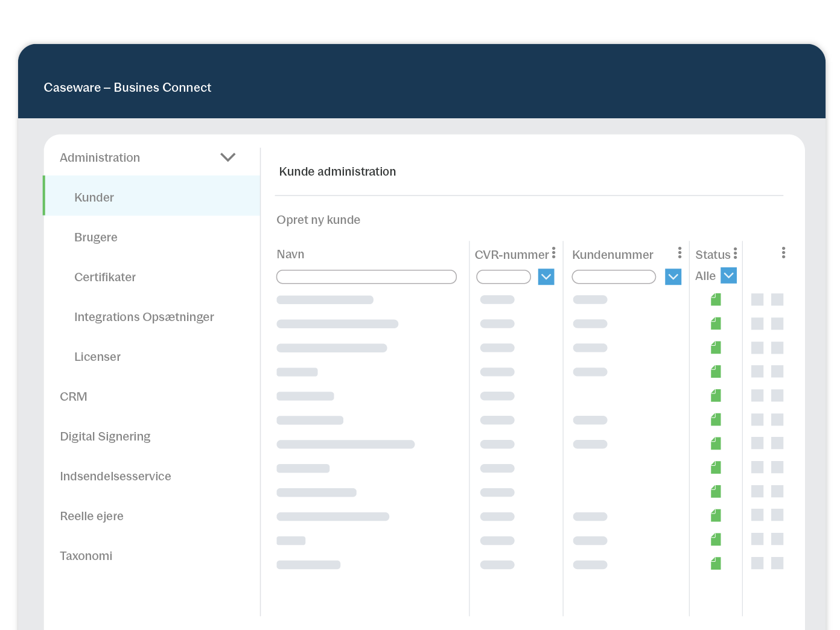
Task: Click the first action square in the top row
Action: coord(757,299)
